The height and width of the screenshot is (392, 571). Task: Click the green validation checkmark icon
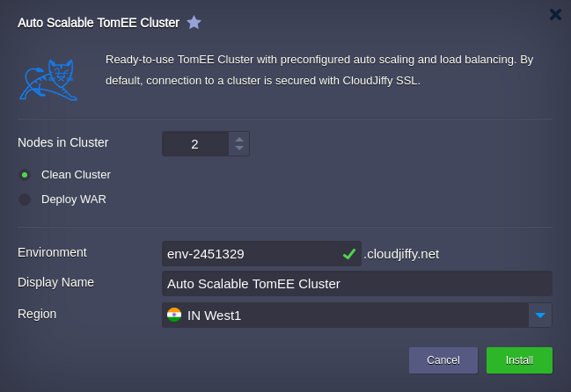349,254
